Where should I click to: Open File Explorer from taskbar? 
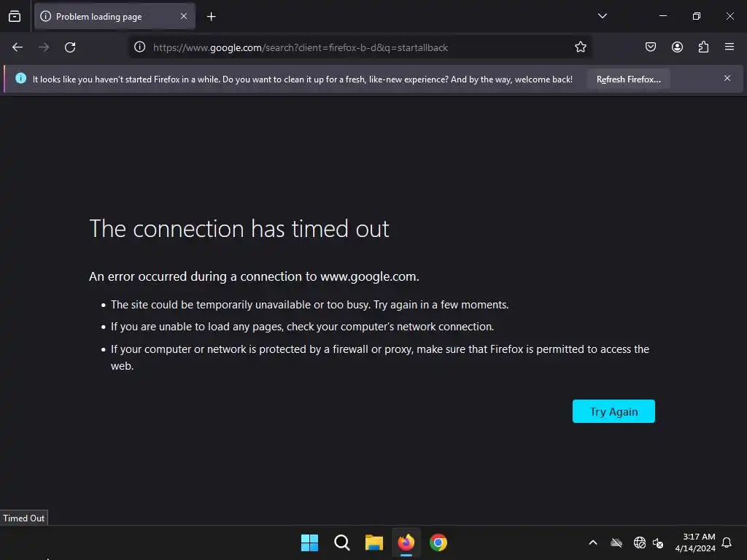point(374,542)
